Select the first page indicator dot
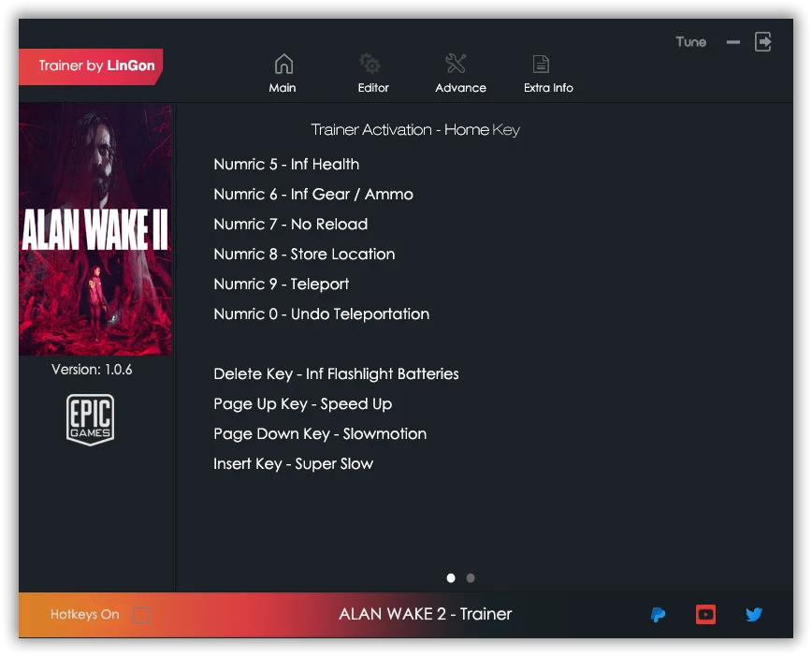 450,577
